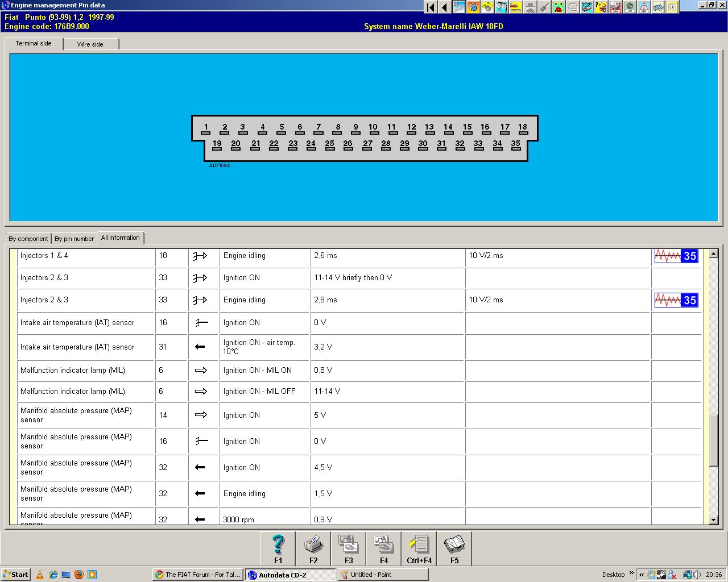The height and width of the screenshot is (582, 728).
Task: Open the ABS warning triangle toolbar icon
Action: coord(644,7)
